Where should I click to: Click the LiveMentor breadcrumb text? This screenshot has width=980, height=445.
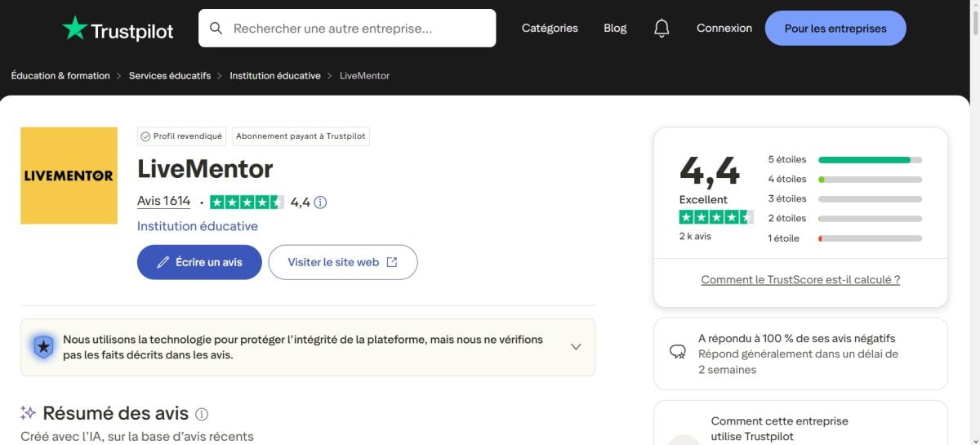click(364, 76)
